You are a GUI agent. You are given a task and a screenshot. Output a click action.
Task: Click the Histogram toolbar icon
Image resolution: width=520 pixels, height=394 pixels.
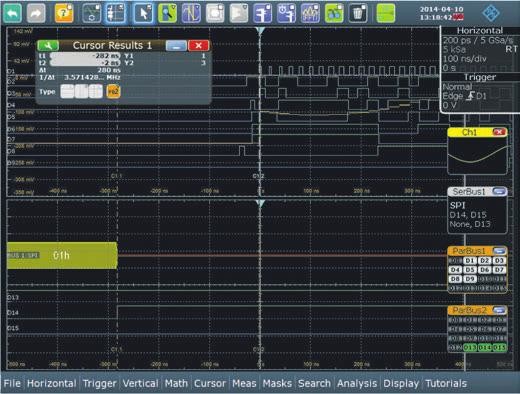click(239, 13)
